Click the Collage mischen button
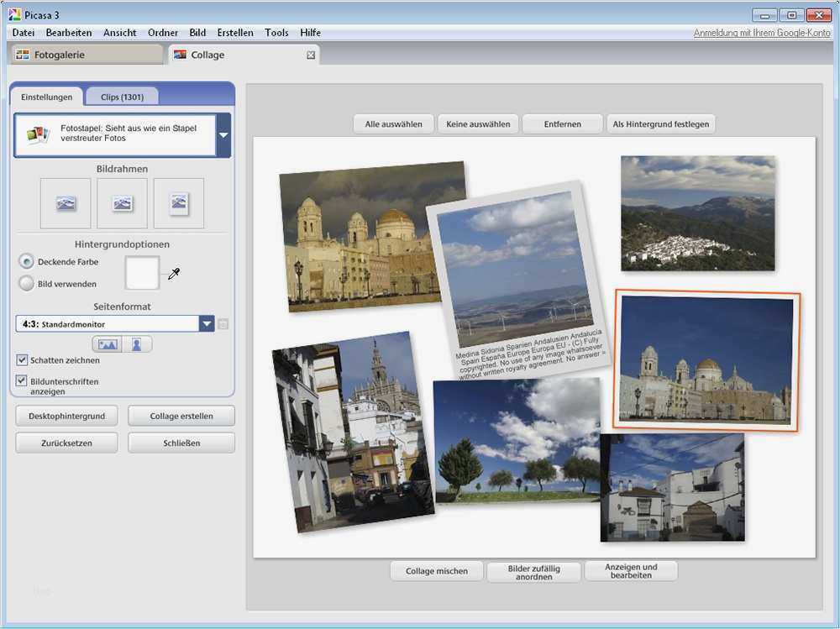The width and height of the screenshot is (840, 629). [x=437, y=571]
